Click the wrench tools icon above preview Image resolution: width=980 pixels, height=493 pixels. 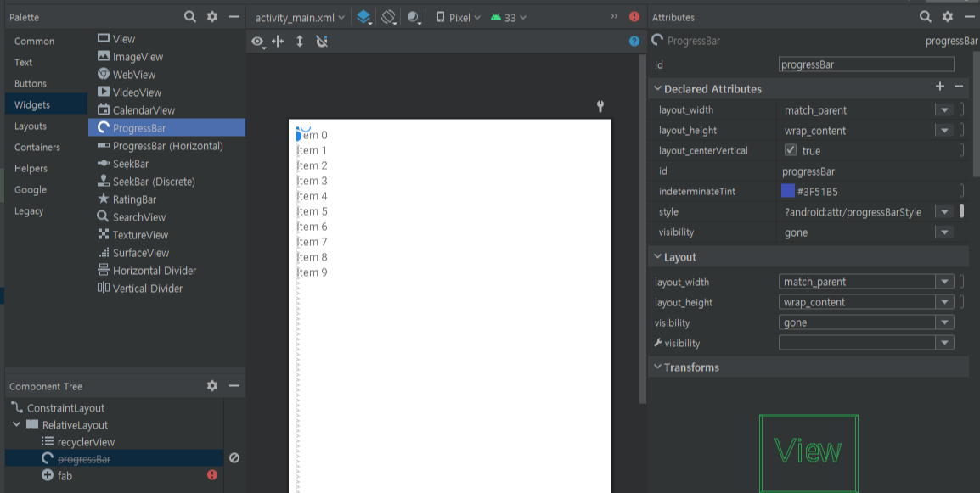click(x=600, y=106)
